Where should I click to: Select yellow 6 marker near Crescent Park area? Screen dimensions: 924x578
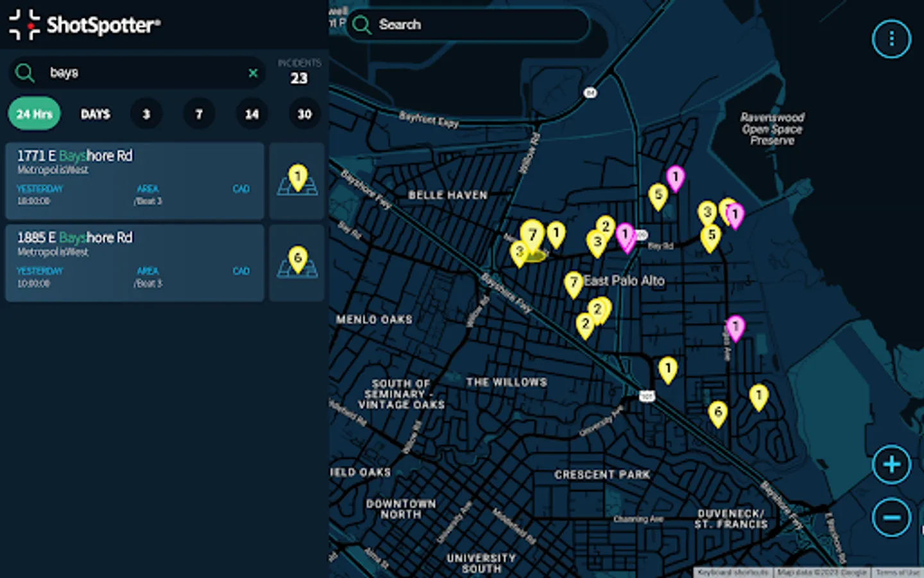pyautogui.click(x=717, y=414)
